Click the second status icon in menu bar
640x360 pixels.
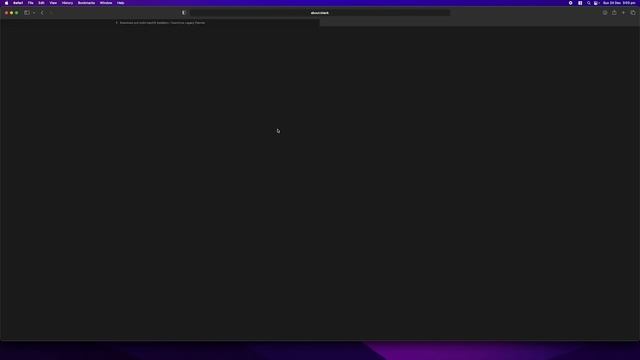pos(580,3)
